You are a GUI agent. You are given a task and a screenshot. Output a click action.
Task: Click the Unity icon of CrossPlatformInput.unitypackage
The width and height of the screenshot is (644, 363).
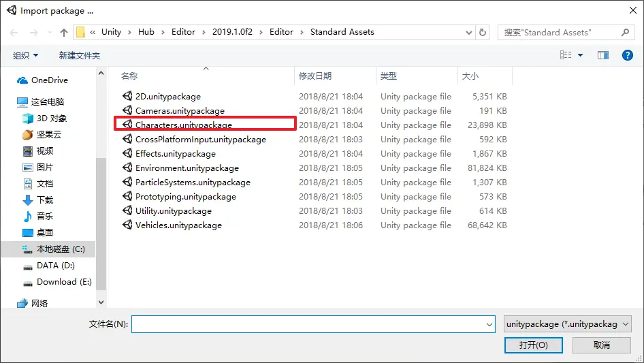[x=127, y=139]
